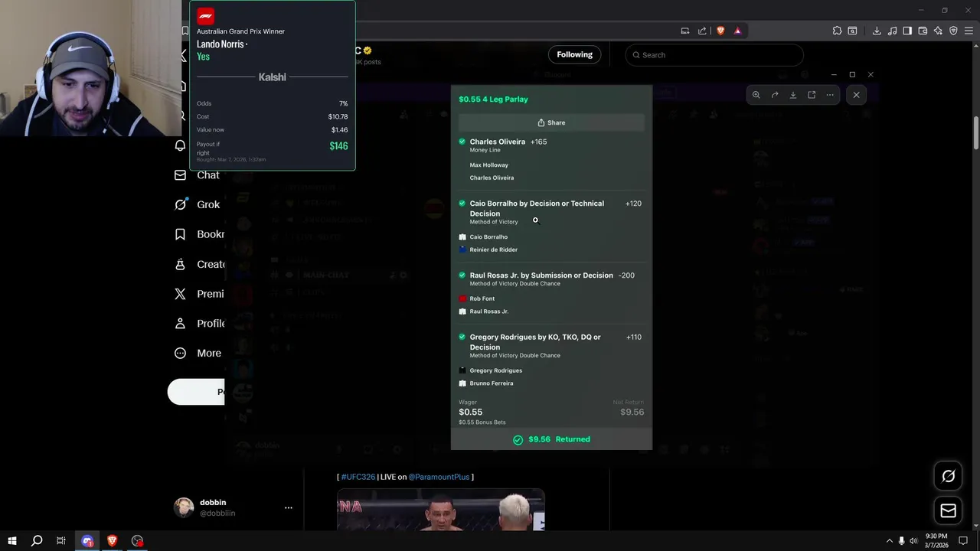
Task: Click the Brunno Ferreira fighter name
Action: pyautogui.click(x=492, y=383)
